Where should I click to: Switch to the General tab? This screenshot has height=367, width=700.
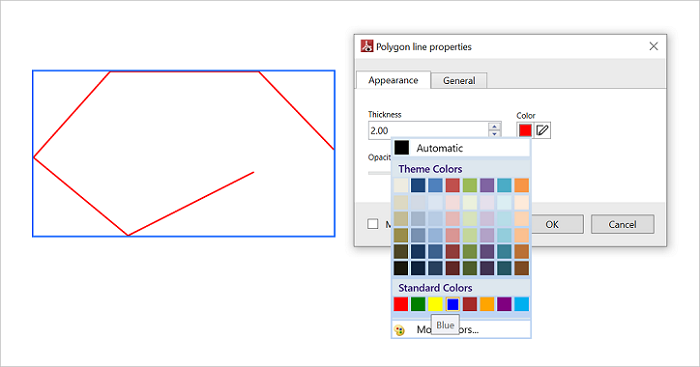(x=459, y=80)
